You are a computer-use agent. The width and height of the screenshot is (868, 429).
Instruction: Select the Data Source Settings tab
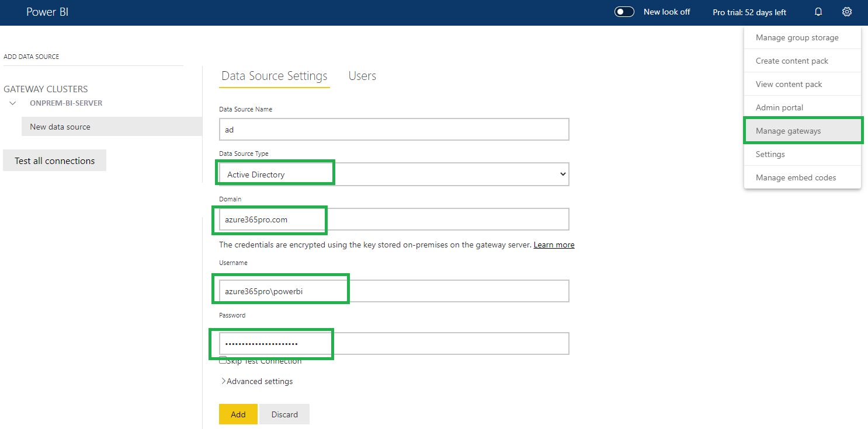[275, 76]
